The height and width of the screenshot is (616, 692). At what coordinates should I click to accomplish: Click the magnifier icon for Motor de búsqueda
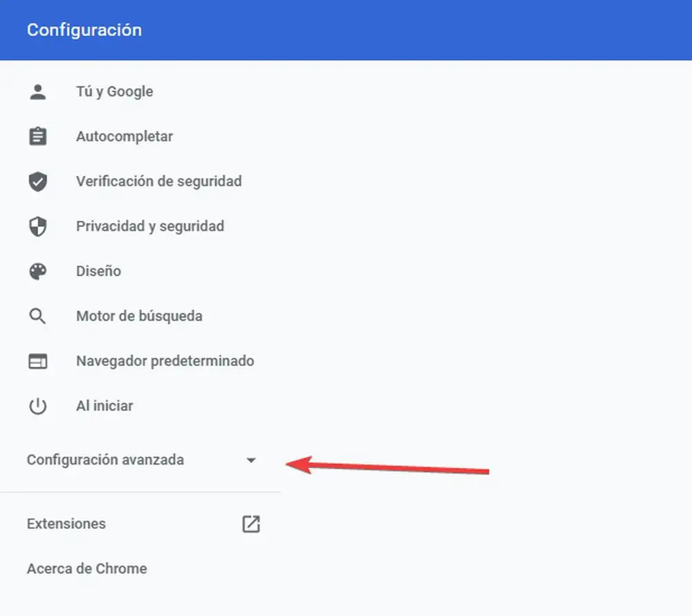click(x=37, y=316)
